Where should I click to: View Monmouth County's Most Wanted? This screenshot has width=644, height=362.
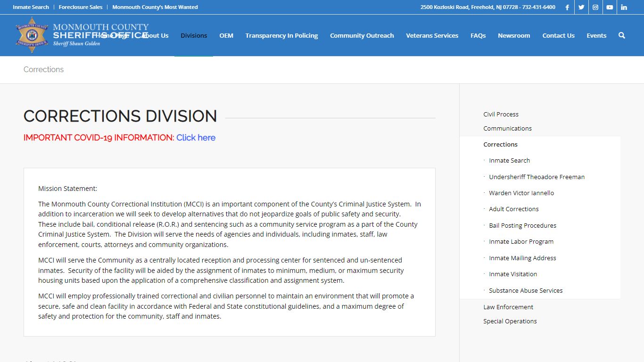pyautogui.click(x=155, y=7)
